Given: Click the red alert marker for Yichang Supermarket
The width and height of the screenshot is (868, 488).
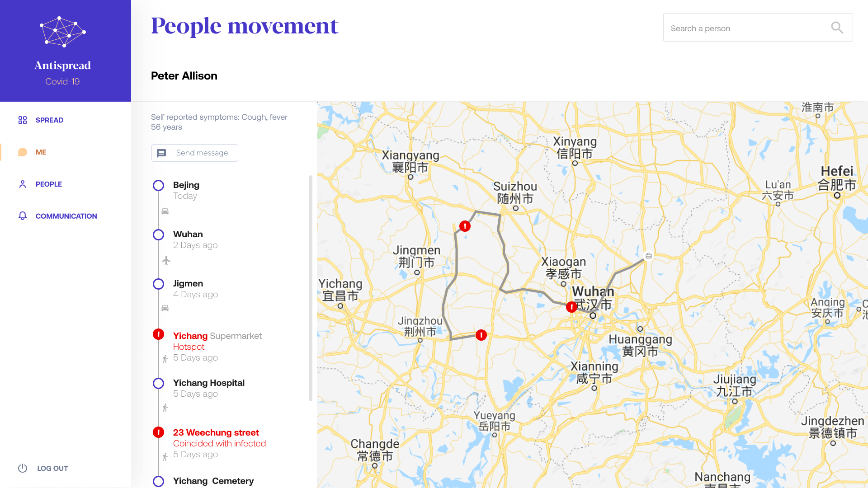Looking at the screenshot, I should tap(159, 334).
